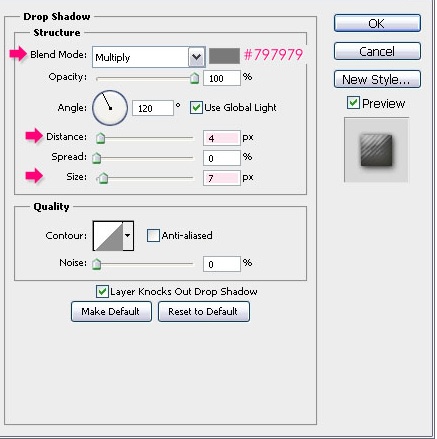The height and width of the screenshot is (439, 437).
Task: Click the Distance slider handle
Action: click(x=100, y=138)
